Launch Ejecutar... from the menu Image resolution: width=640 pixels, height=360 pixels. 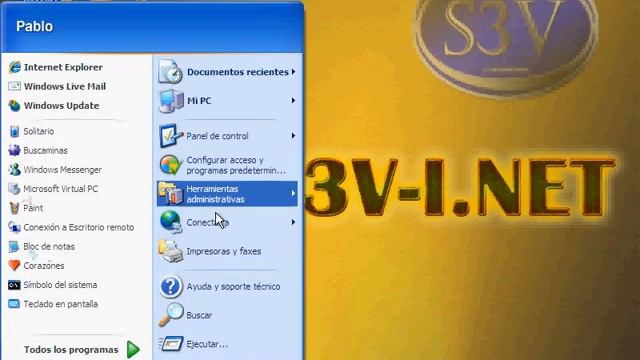227,344
